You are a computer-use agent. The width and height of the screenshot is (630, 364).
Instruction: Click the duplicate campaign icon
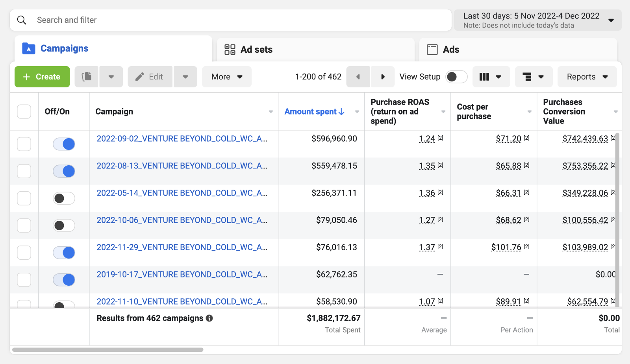[x=86, y=77]
